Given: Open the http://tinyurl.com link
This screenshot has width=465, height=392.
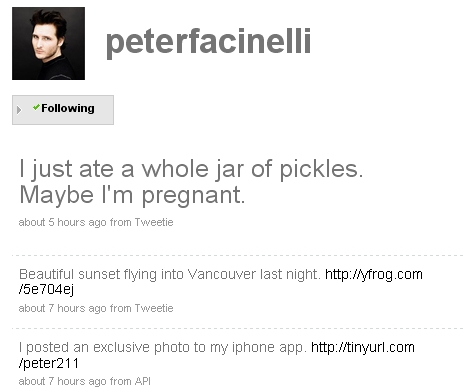Looking at the screenshot, I should tap(363, 347).
